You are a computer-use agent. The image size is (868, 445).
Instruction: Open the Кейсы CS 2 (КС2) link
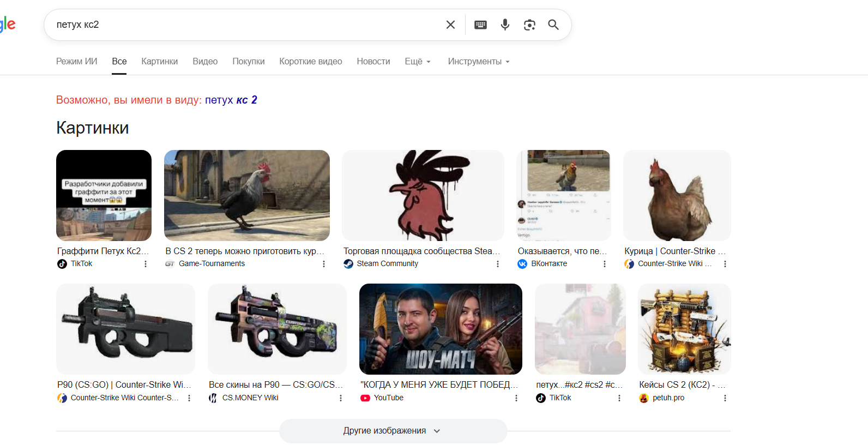682,384
